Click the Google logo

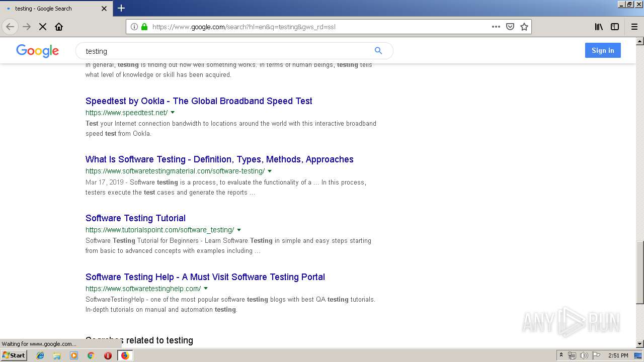pyautogui.click(x=38, y=51)
